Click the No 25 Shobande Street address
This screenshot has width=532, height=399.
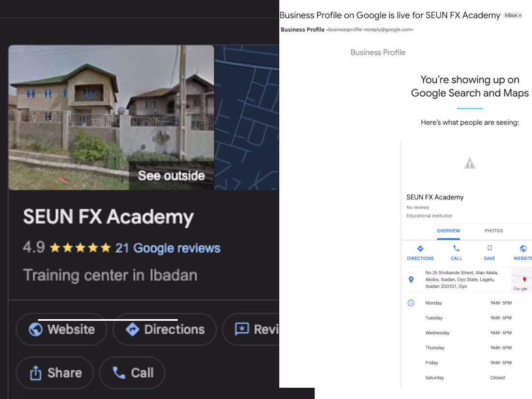click(x=461, y=279)
